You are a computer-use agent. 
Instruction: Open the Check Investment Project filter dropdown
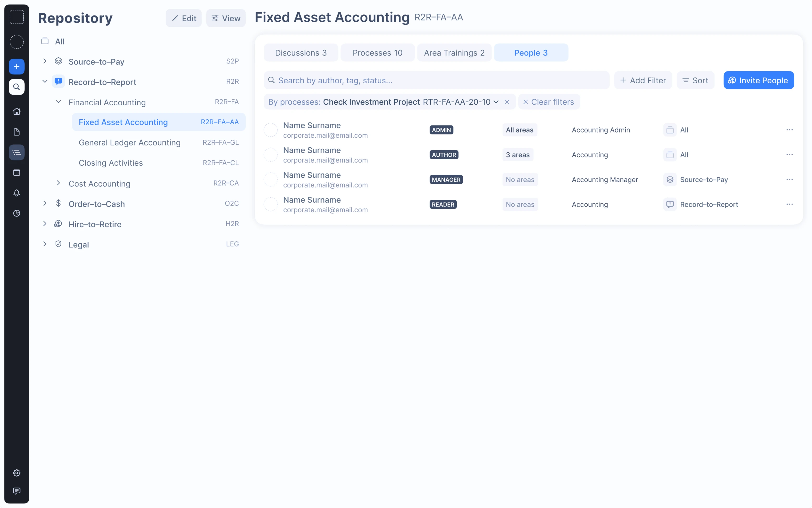coord(496,102)
